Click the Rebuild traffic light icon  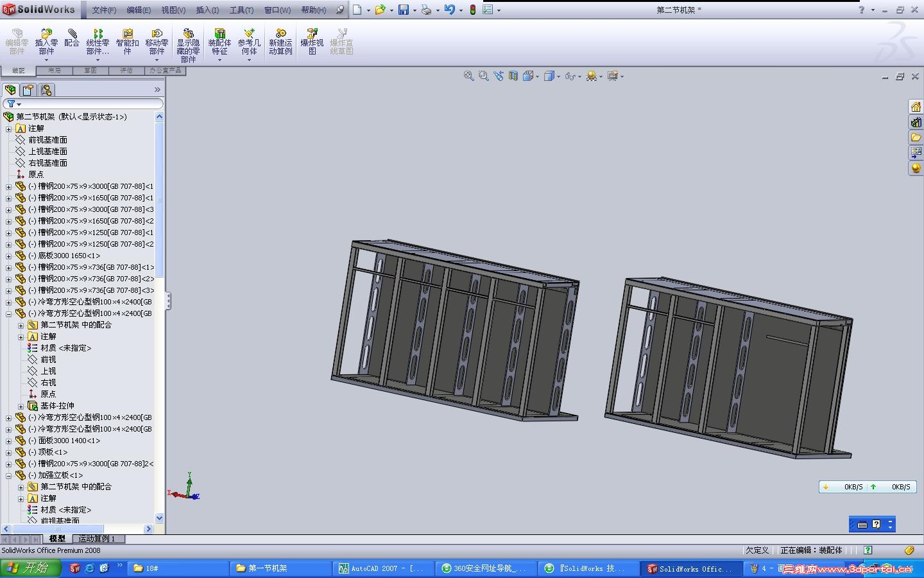[473, 10]
